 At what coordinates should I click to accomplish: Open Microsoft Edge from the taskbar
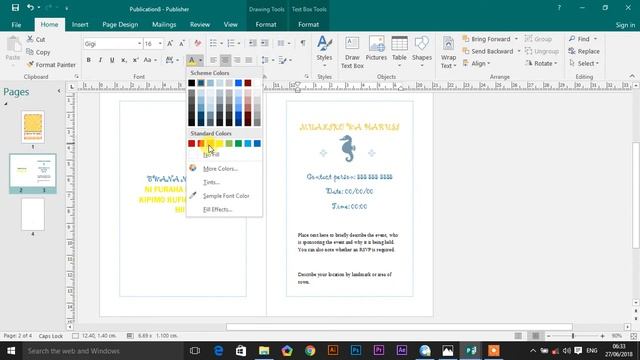click(x=218, y=351)
